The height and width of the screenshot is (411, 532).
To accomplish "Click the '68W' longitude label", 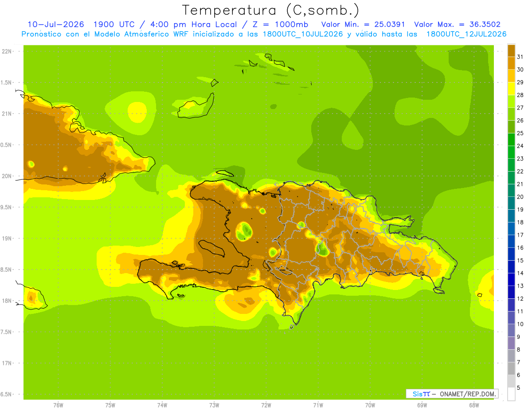I will point(474,405).
